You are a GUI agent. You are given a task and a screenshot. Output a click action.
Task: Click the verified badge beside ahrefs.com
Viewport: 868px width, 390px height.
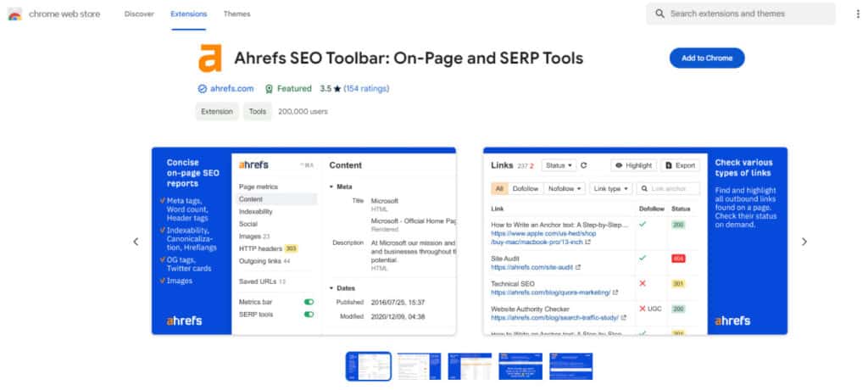click(x=202, y=89)
